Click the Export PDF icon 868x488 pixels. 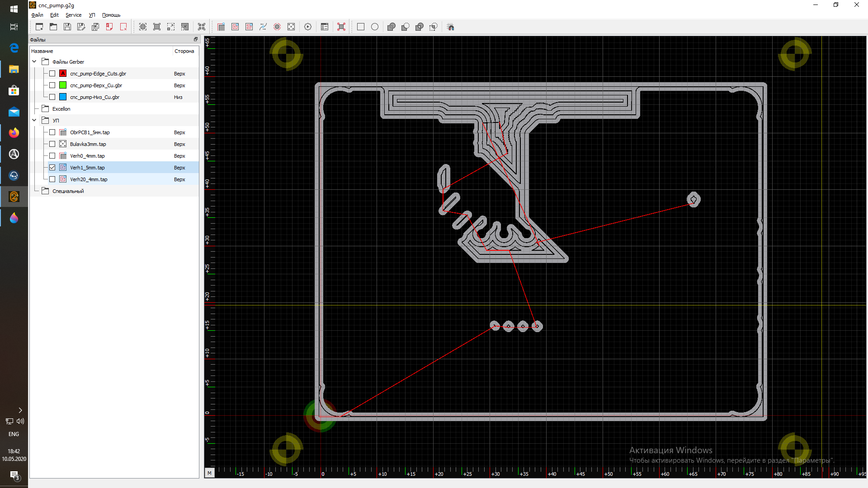tap(109, 27)
